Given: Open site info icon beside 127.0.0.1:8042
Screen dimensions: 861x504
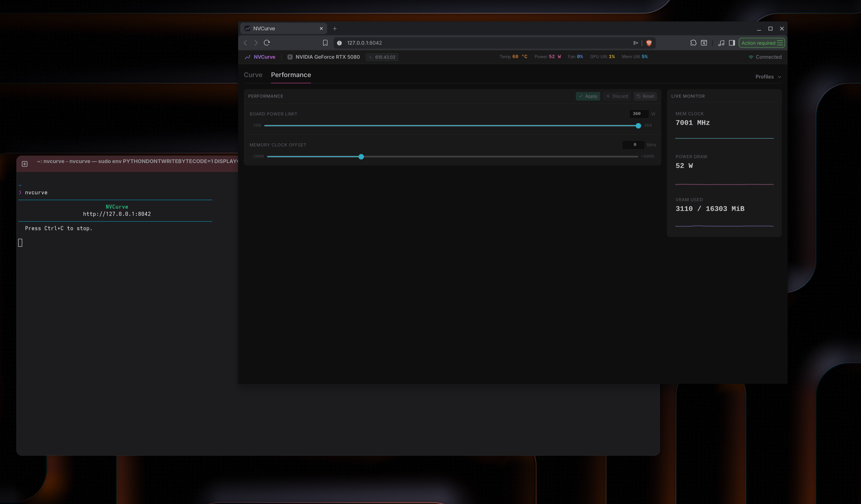Looking at the screenshot, I should point(339,43).
